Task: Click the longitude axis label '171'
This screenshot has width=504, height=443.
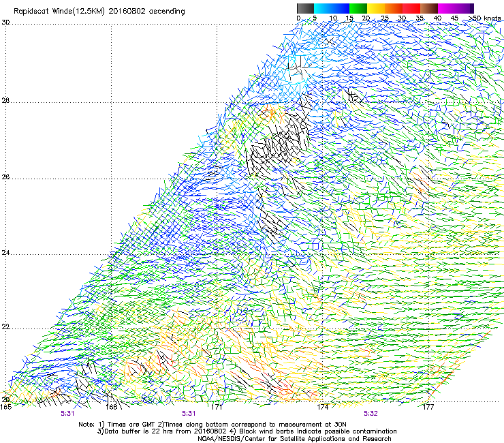Action: point(217,407)
